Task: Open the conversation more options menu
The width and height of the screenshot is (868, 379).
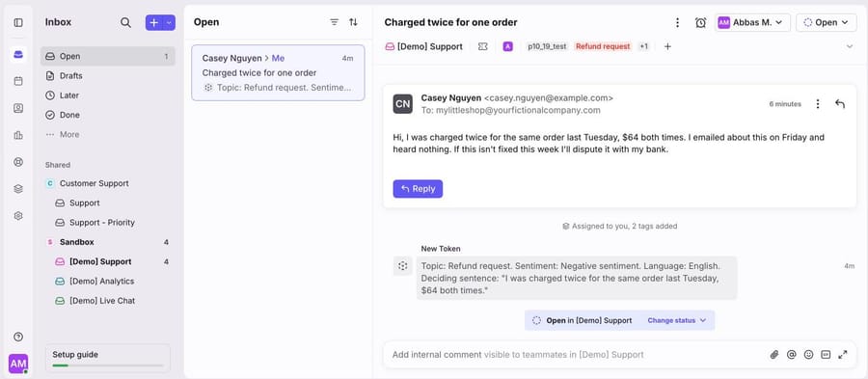Action: [x=677, y=23]
